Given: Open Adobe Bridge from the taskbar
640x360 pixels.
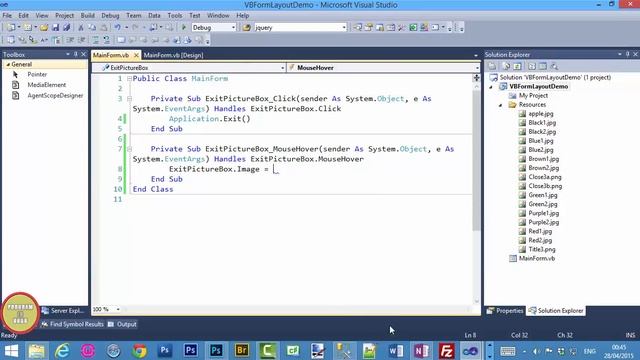Looking at the screenshot, I should coord(242,351).
